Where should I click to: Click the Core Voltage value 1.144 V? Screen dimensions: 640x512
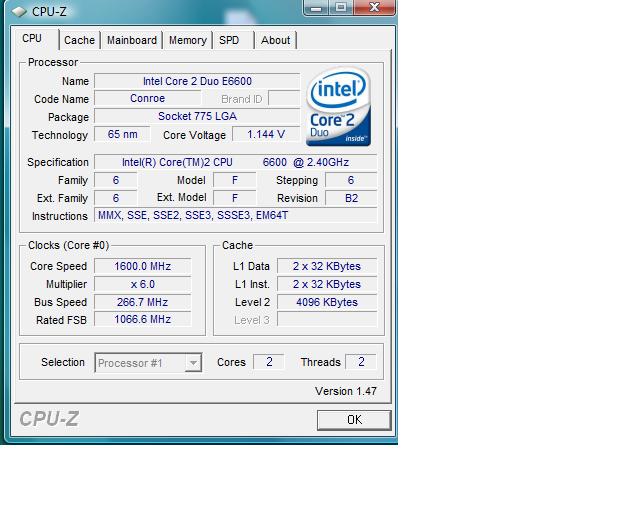[x=266, y=134]
